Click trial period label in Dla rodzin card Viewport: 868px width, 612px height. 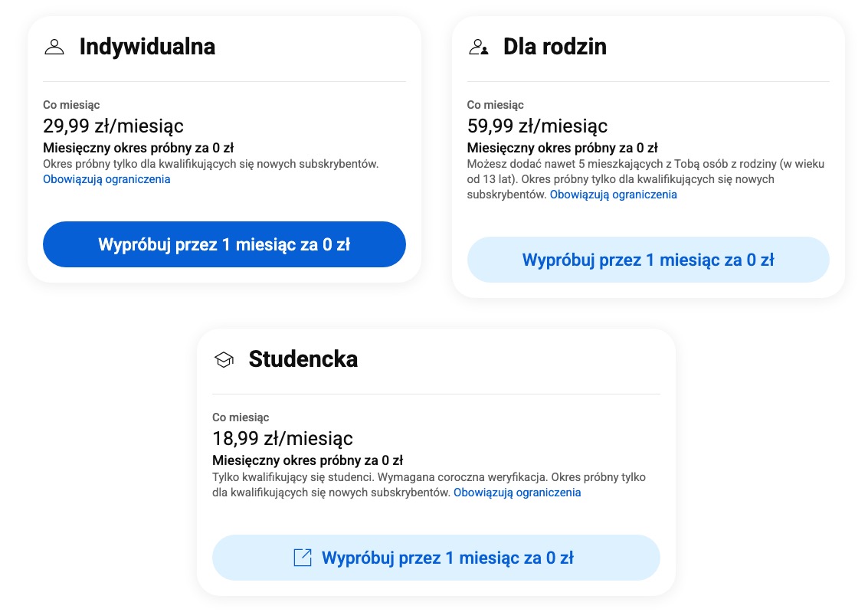562,148
